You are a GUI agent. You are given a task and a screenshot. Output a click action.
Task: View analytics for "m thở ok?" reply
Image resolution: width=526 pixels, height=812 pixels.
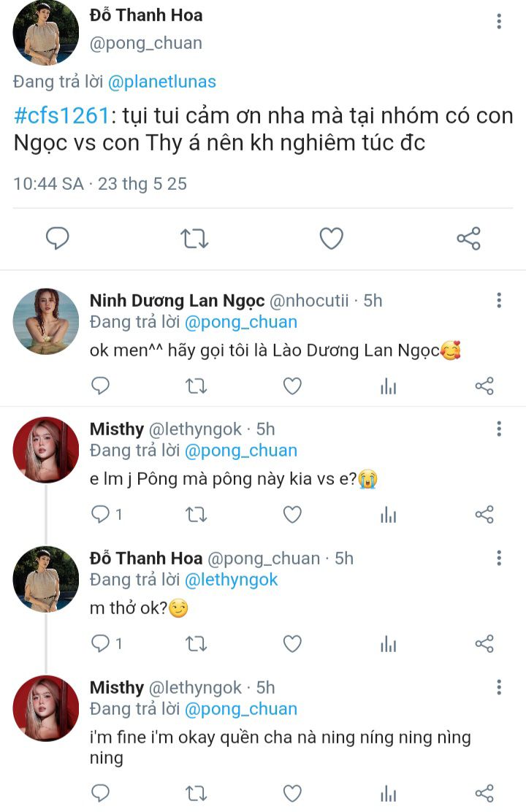[x=388, y=644]
